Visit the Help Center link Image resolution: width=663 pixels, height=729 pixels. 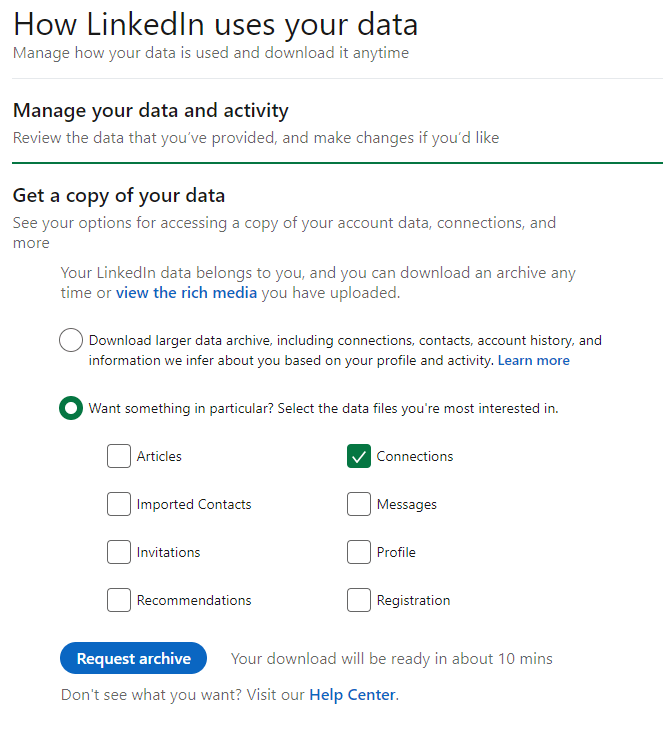[x=352, y=694]
